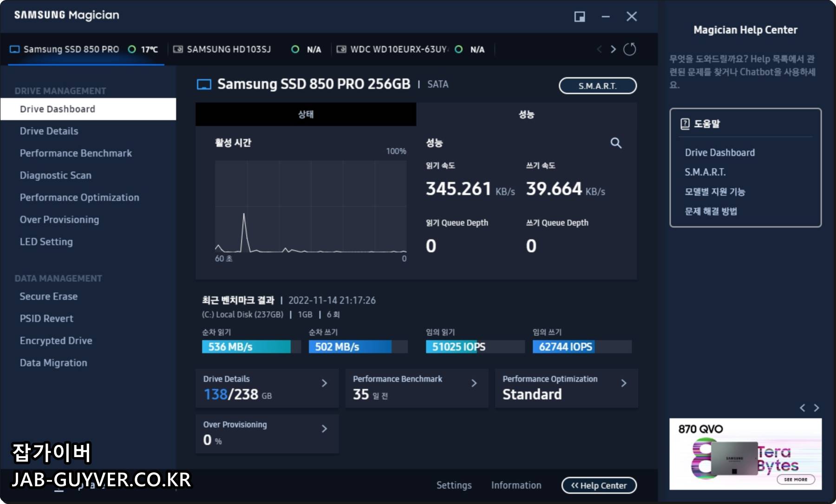Open Drive Details in the sidebar
Screen dimensions: 836x504
[88, 131]
